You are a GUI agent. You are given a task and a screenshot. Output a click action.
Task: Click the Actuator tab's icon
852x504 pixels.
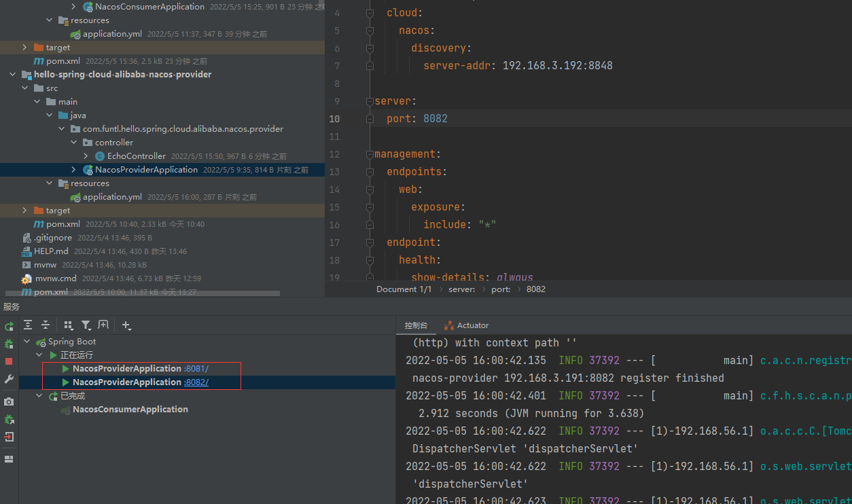click(449, 325)
